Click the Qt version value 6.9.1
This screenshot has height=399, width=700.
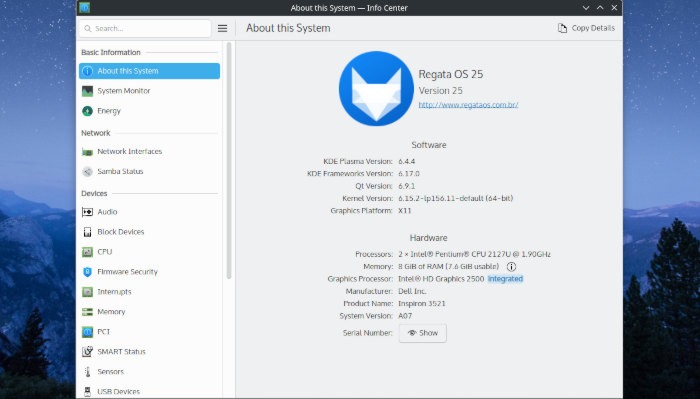tap(407, 186)
